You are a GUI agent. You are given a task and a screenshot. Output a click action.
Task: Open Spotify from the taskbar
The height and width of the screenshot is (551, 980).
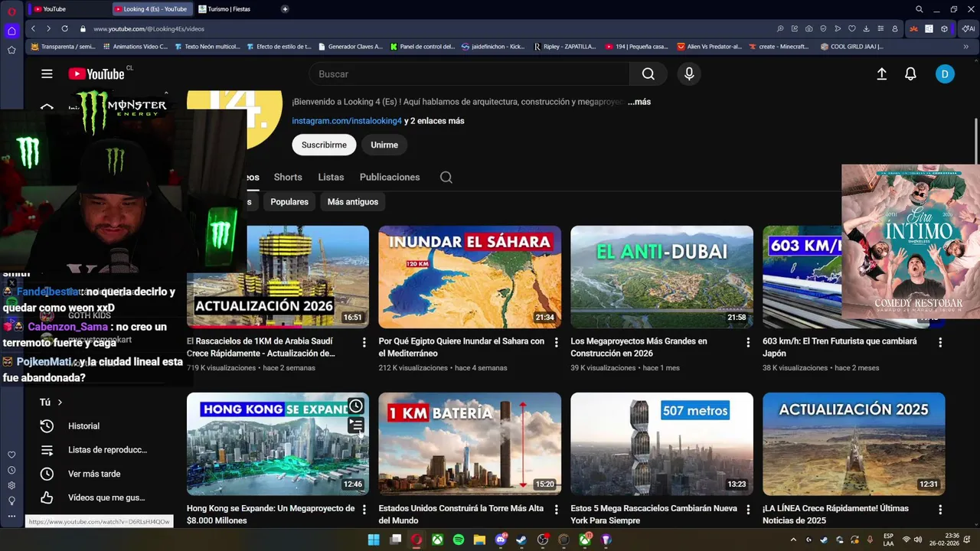pos(459,540)
